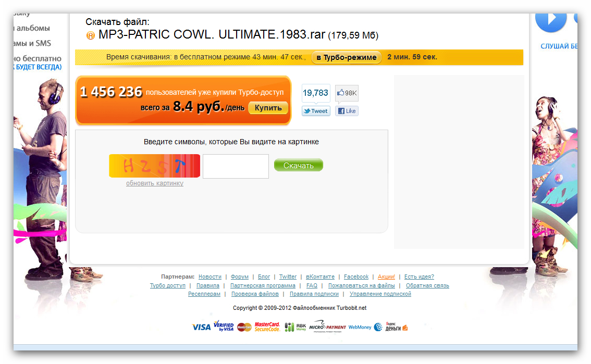The width and height of the screenshot is (591, 364).
Task: Click the MasterCard circles logo
Action: click(244, 328)
